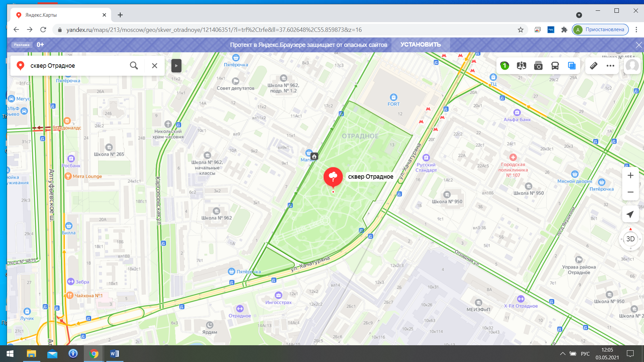
Task: Click the Протект banner ad text
Action: [x=308, y=45]
